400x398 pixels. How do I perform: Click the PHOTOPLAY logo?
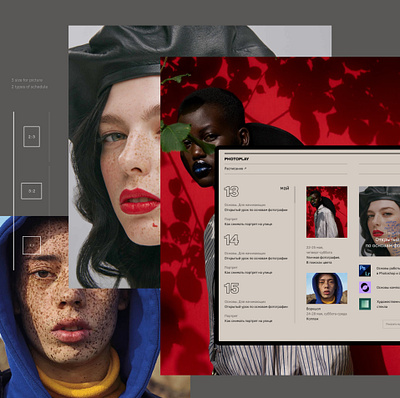click(x=237, y=159)
